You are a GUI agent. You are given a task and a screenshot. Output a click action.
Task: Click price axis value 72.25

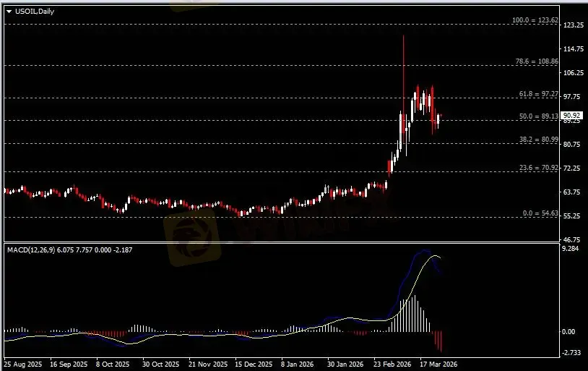point(574,168)
